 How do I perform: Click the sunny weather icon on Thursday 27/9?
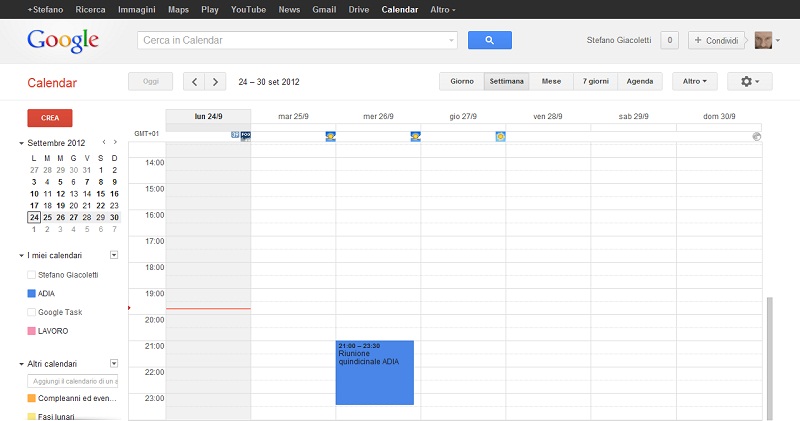501,136
